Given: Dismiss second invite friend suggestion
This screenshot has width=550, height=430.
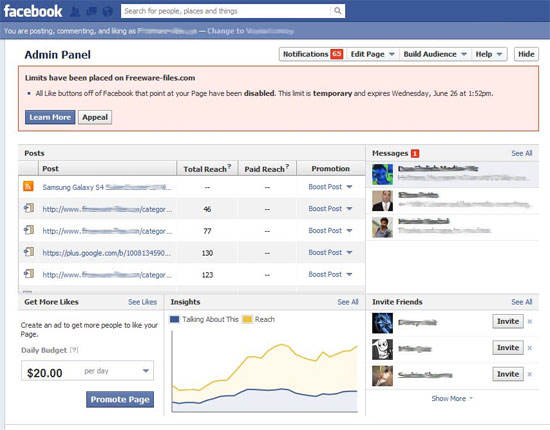Looking at the screenshot, I should click(530, 348).
